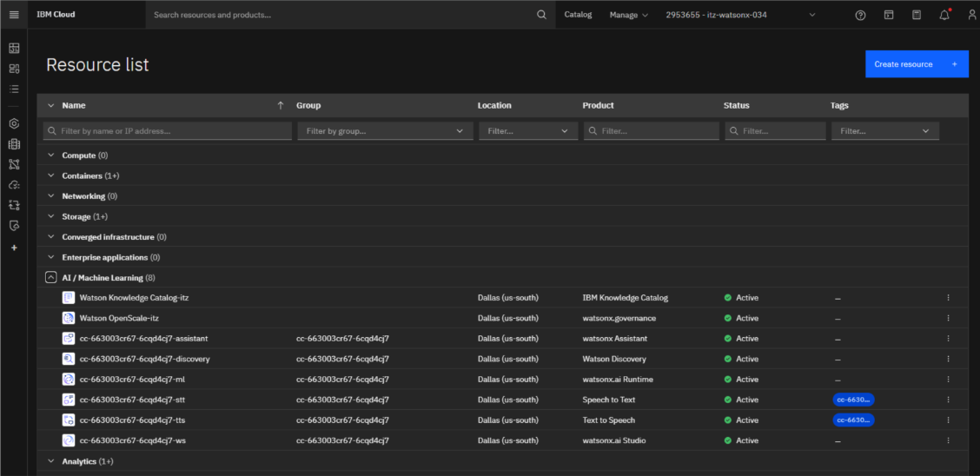Click the cc-663003cr67-6cqd4cj7-ws service icon

[x=69, y=440]
